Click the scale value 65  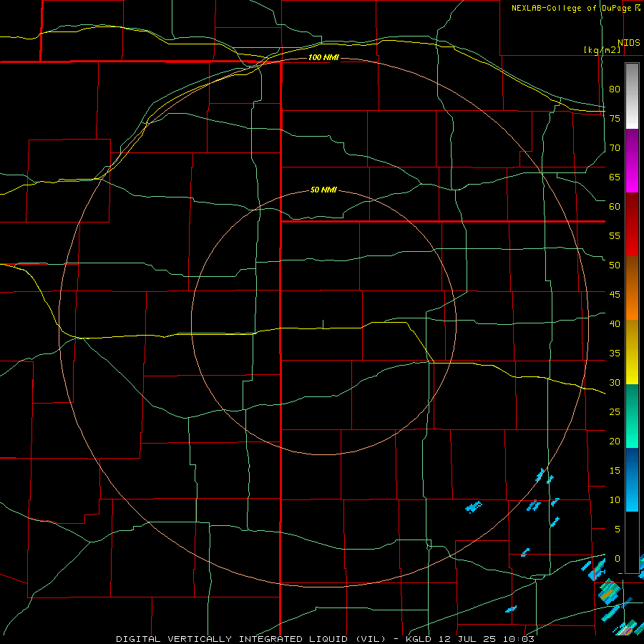[615, 177]
